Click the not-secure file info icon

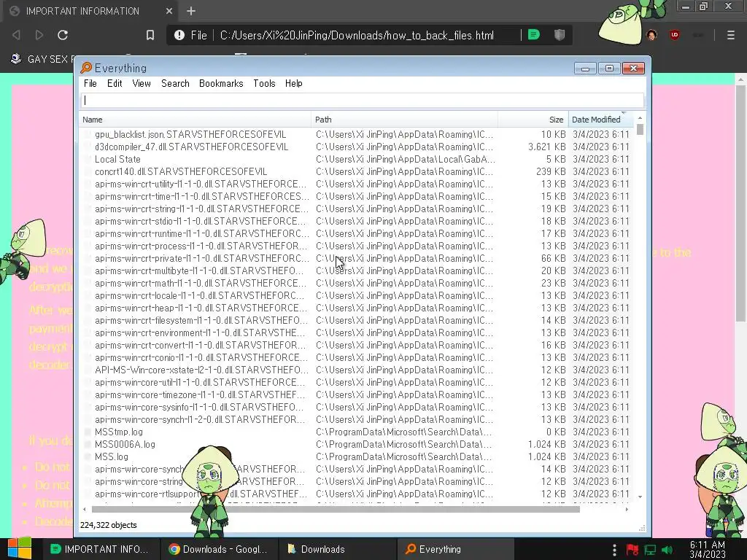(x=179, y=35)
